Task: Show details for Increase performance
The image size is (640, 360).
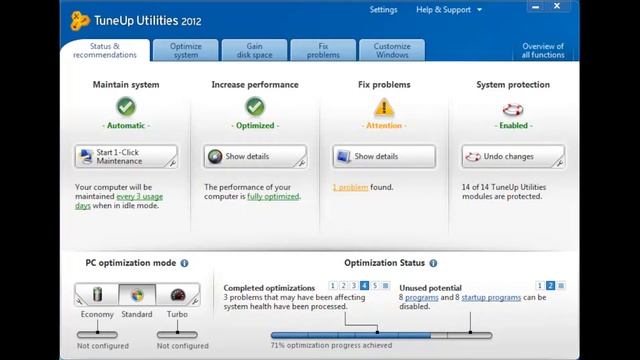Action: pos(255,156)
